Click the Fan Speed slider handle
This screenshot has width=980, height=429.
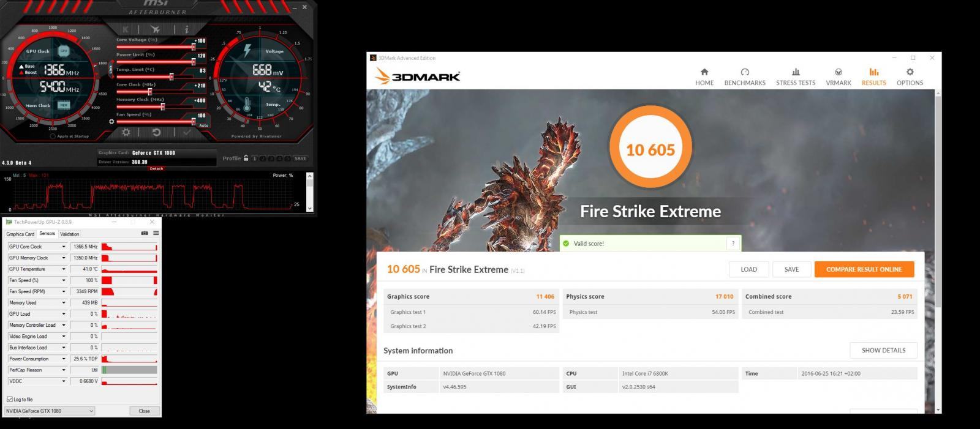coord(194,121)
